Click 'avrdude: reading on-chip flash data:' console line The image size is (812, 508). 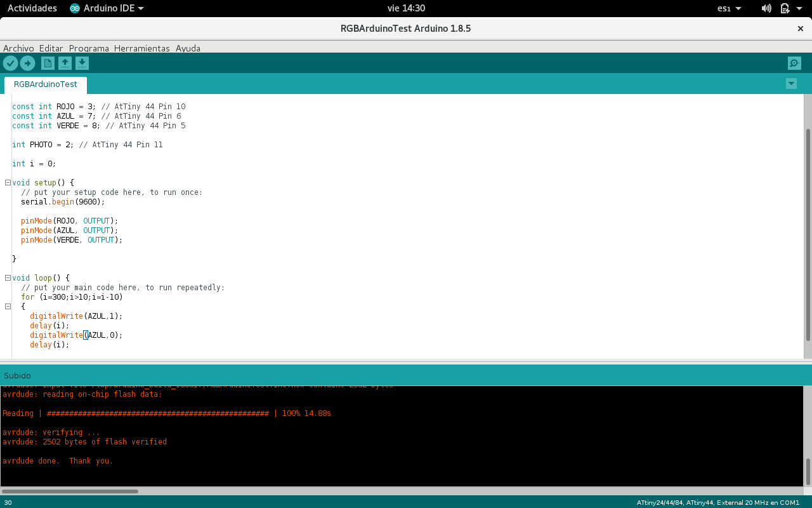(x=82, y=394)
